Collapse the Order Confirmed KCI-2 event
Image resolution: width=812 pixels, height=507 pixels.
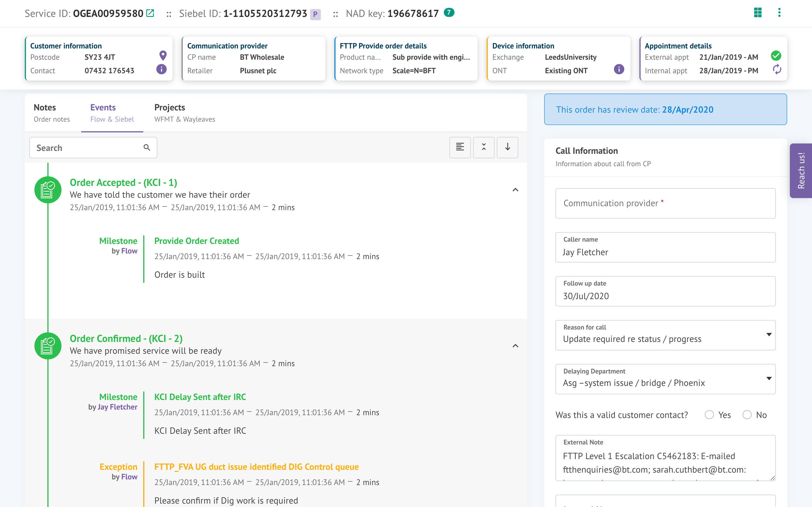pos(515,346)
